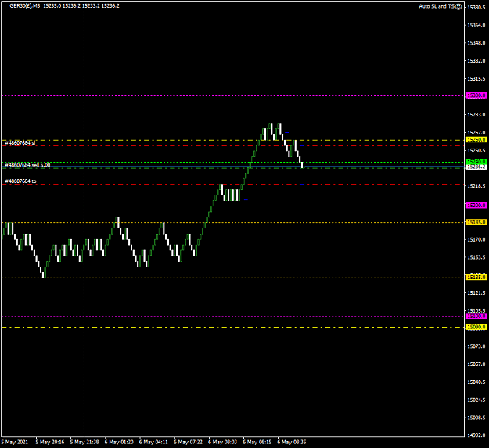
Task: Click the magenta 15300.0 price tag
Action: coord(476,95)
